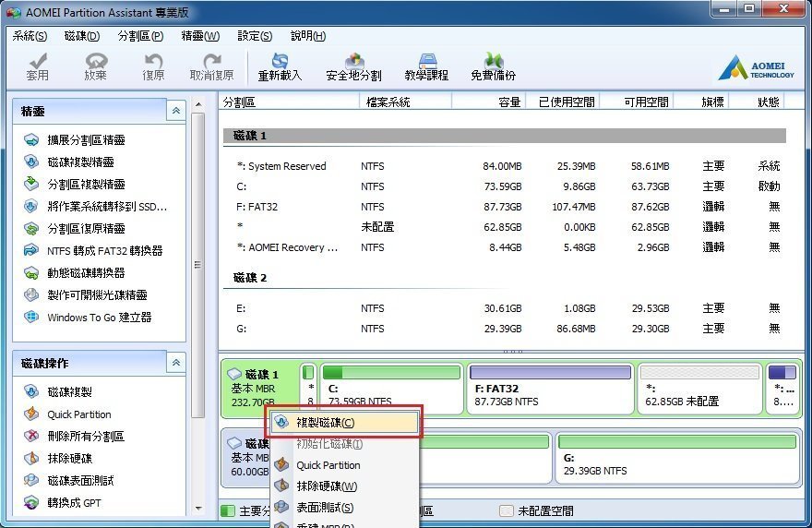This screenshot has height=528, width=812.
Task: Sort by File System (檔案系統) column header
Action: (405, 102)
